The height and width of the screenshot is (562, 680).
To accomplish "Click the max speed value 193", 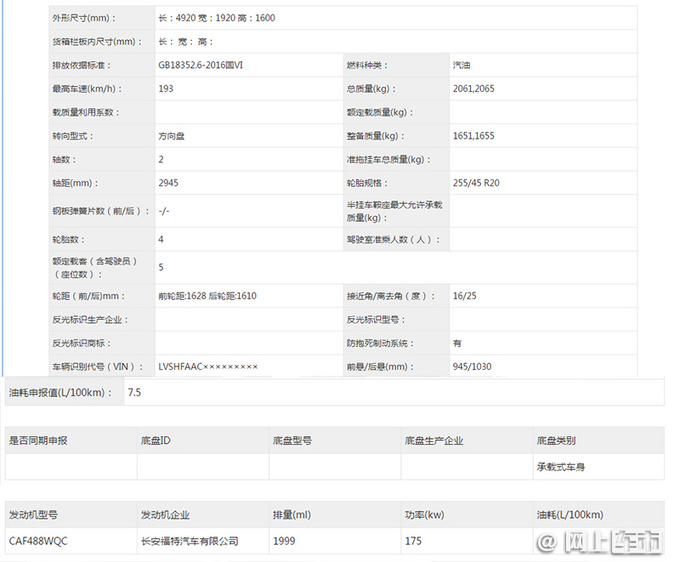I will click(166, 89).
